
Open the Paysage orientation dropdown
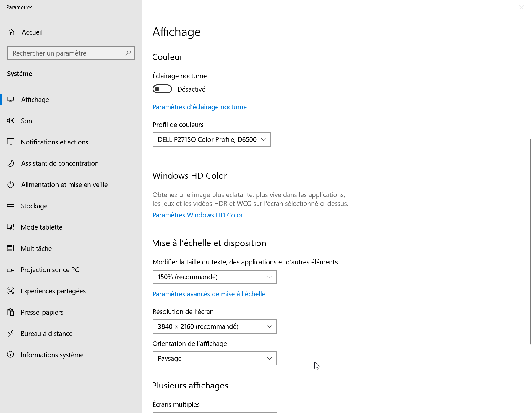click(x=214, y=358)
